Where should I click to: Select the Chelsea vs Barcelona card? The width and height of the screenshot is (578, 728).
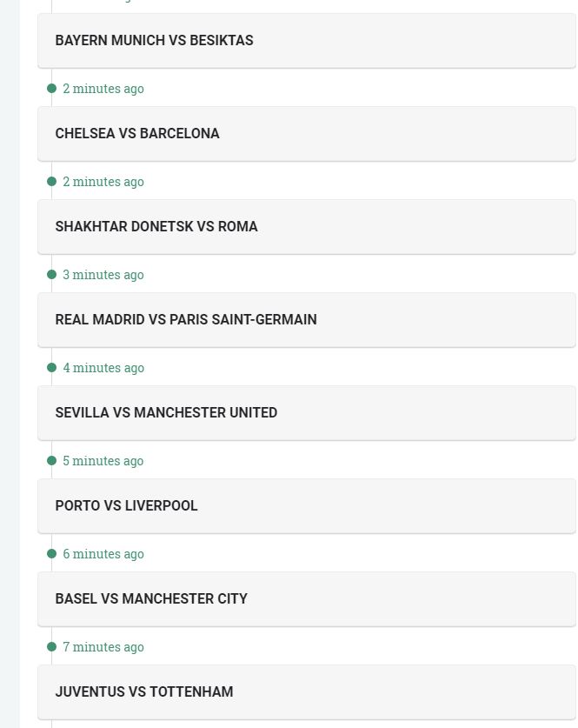pos(137,133)
